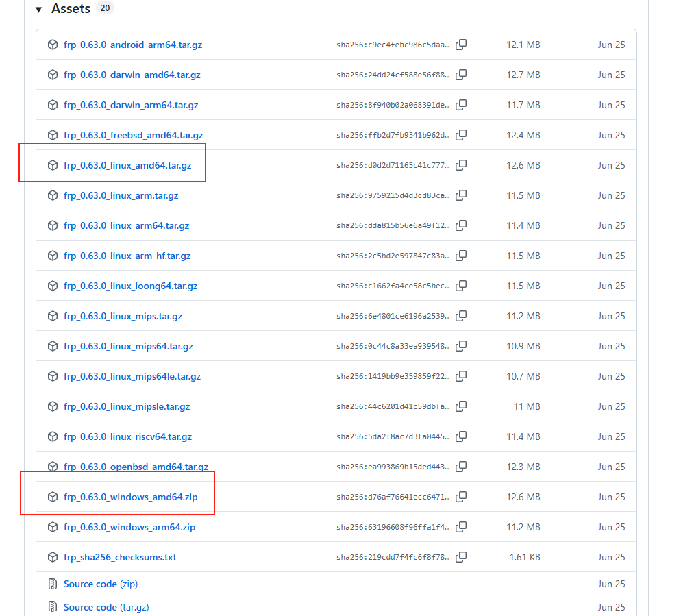The width and height of the screenshot is (694, 616).
Task: Download frp_0.63.0_windows_amd64.zip
Action: pyautogui.click(x=130, y=497)
